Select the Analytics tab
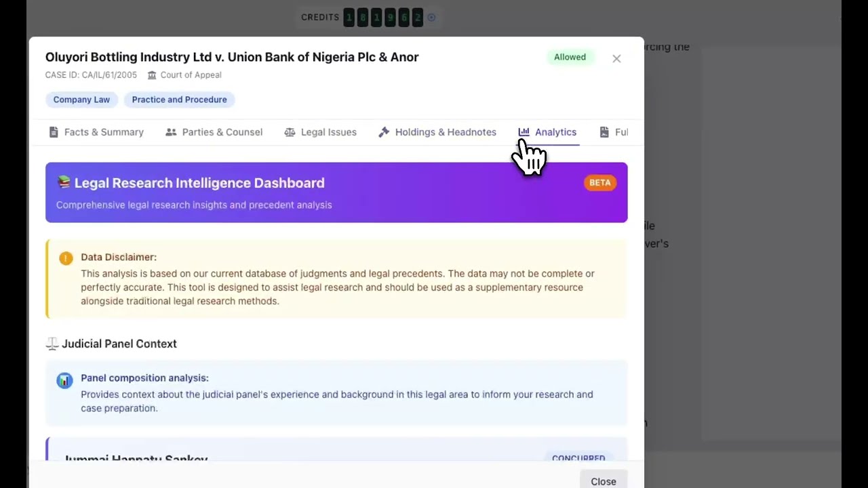This screenshot has height=488, width=868. tap(547, 132)
